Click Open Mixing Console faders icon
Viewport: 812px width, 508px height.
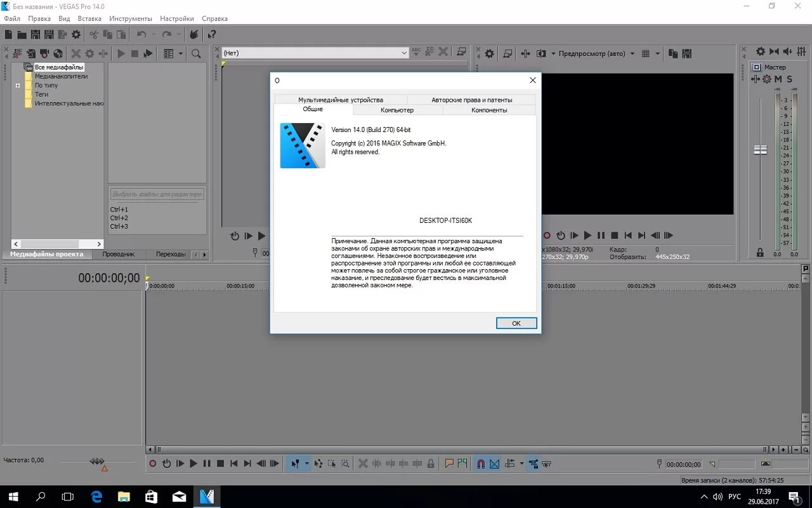pyautogui.click(x=801, y=51)
